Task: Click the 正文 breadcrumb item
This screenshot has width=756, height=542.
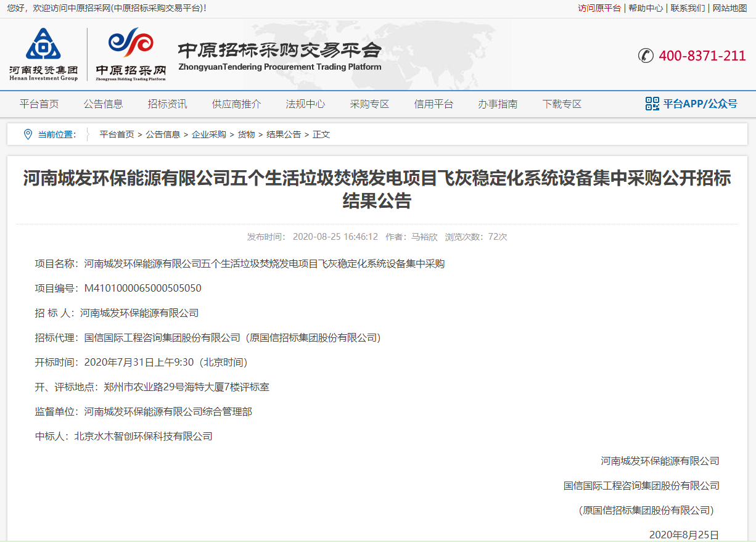Action: pos(321,134)
